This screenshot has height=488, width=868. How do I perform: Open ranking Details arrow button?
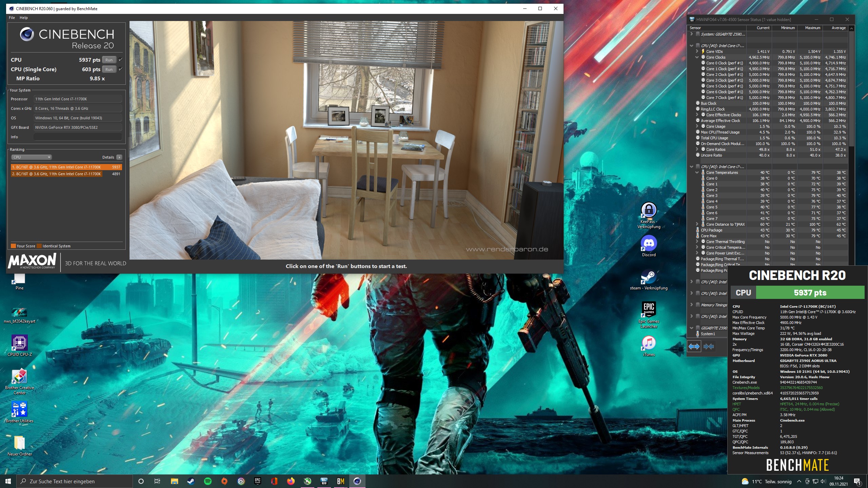[x=119, y=157]
